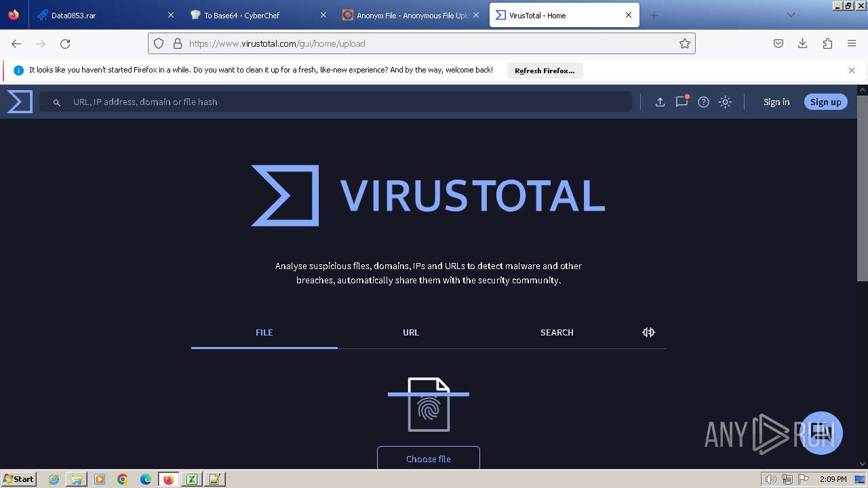Click the browser back arrow
This screenshot has width=868, height=488.
[16, 43]
